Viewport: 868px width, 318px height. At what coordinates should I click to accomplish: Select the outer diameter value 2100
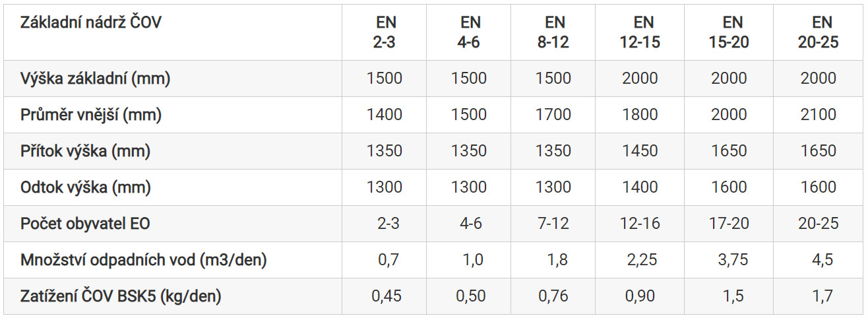click(x=818, y=115)
